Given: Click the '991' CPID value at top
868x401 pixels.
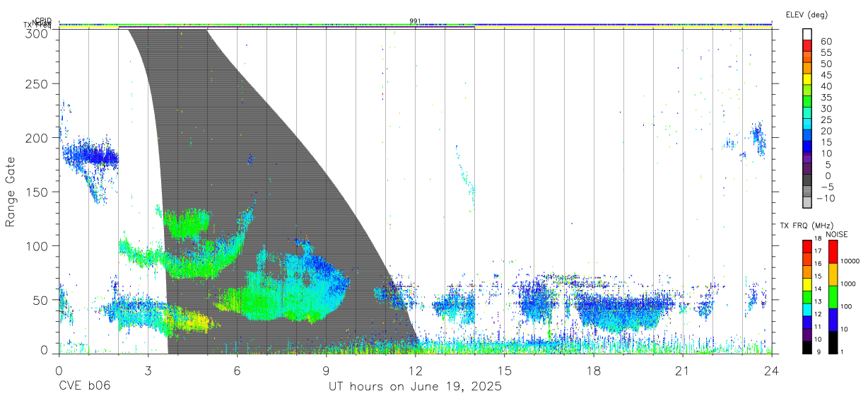Looking at the screenshot, I should pos(415,21).
